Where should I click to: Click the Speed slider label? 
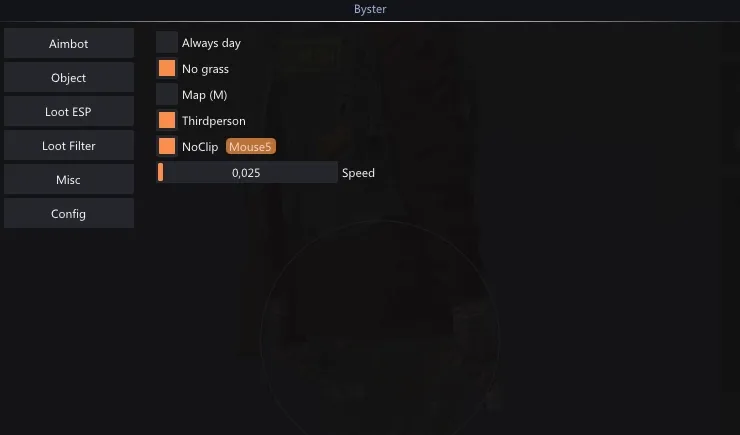tap(358, 173)
